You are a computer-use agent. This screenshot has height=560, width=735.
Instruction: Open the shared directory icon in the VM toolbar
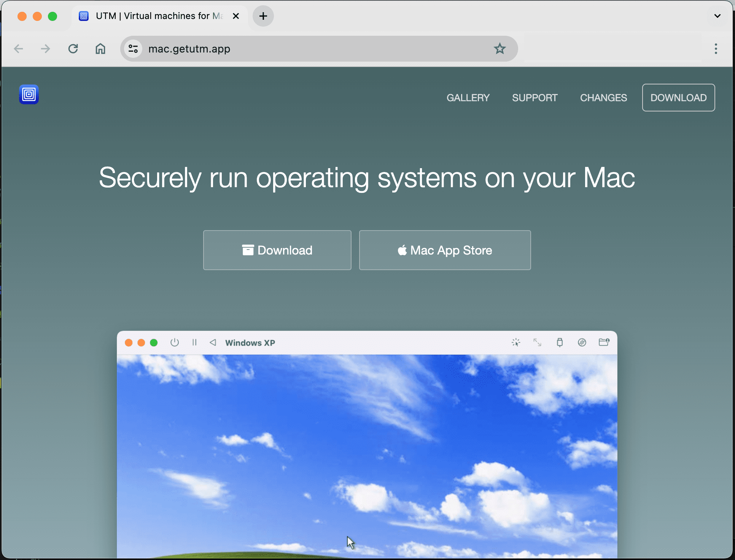tap(604, 342)
